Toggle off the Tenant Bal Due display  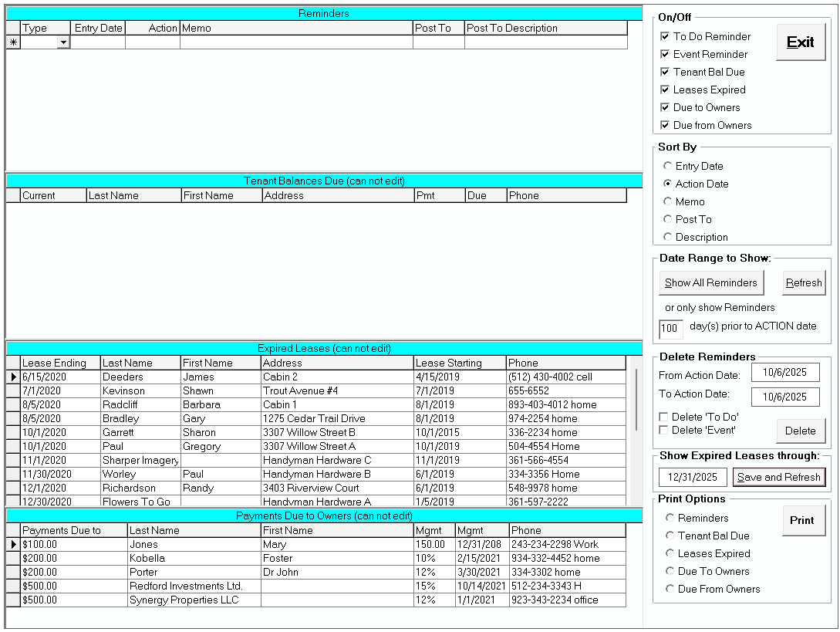[x=663, y=72]
